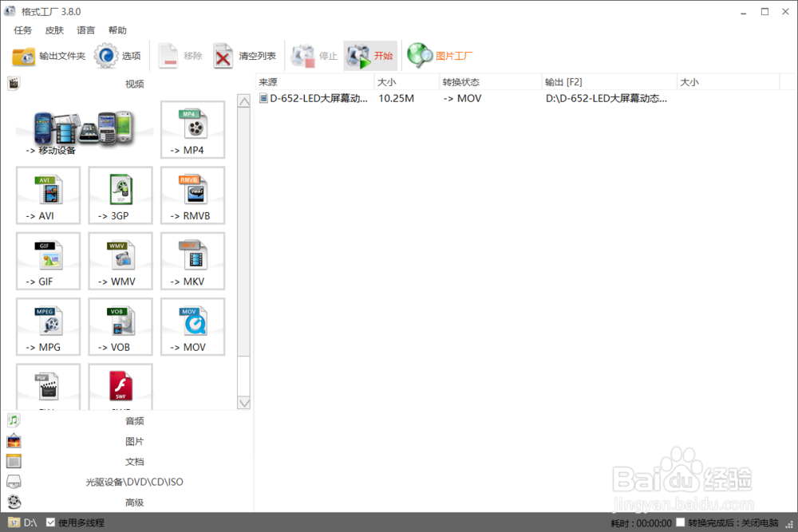Click the D:\ output folder icon in status bar

click(x=14, y=522)
